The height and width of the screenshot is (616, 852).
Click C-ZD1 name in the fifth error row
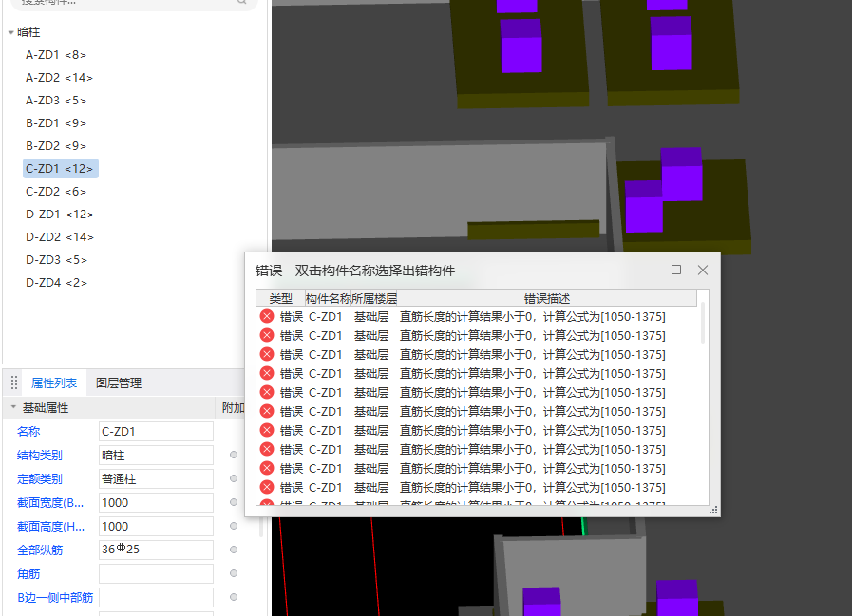tap(326, 392)
